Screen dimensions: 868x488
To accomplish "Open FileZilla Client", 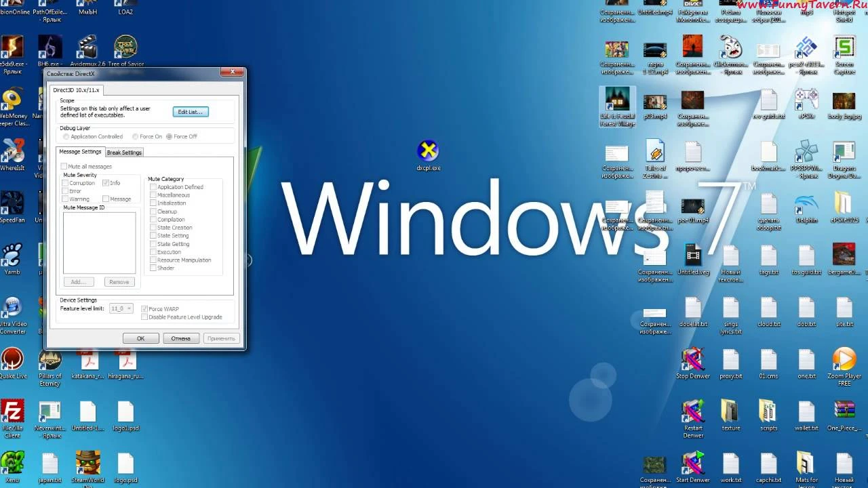I will coord(12,412).
